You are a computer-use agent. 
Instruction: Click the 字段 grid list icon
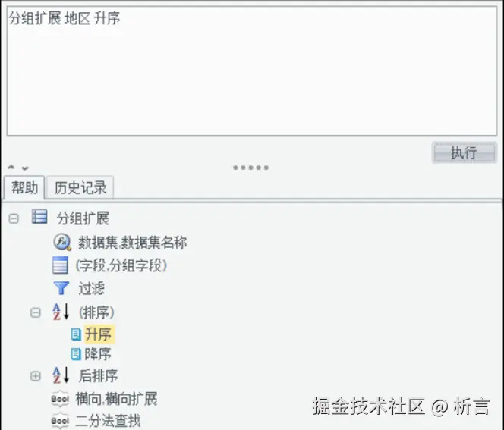coord(60,265)
